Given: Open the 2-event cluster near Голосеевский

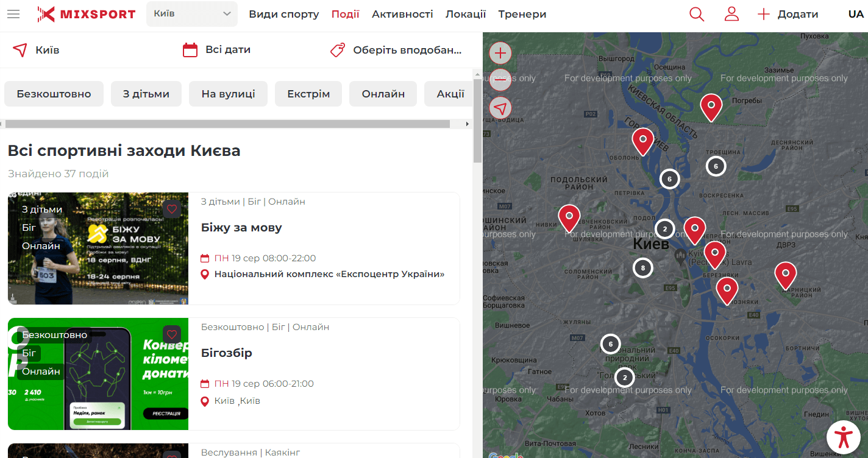Looking at the screenshot, I should tap(624, 378).
